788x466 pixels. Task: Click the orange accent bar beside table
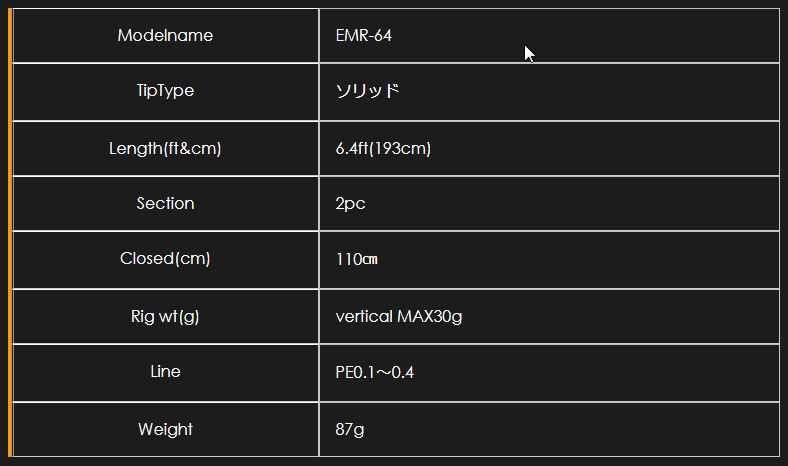tap(10, 233)
